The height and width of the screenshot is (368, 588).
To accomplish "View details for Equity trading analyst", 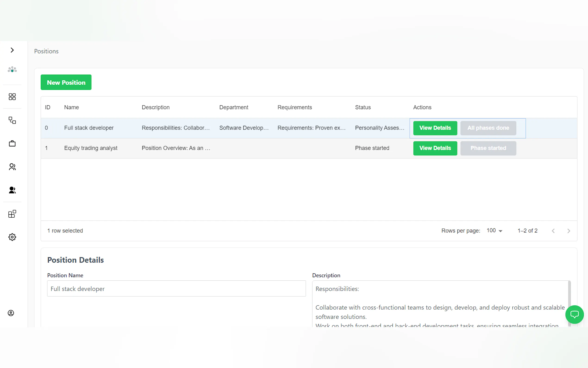I will pyautogui.click(x=435, y=148).
